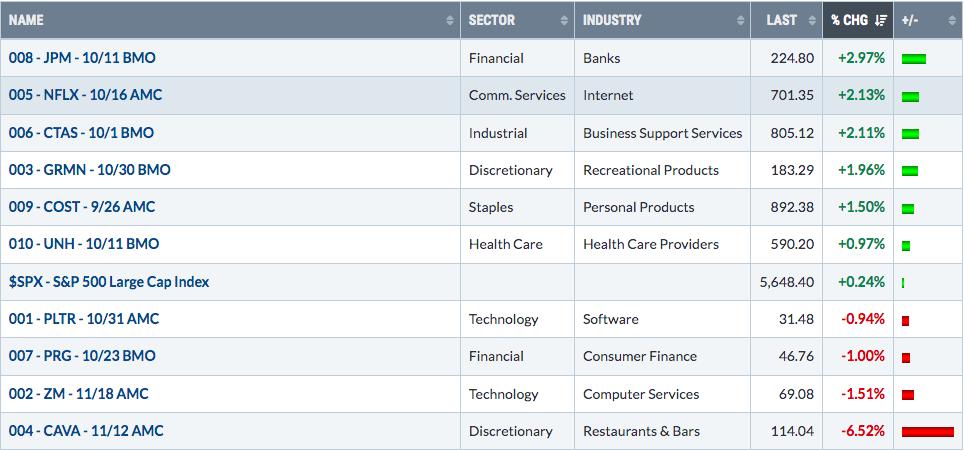The width and height of the screenshot is (964, 451).
Task: Open the 002 - ZM - 11/18 AMC link
Action: click(x=79, y=394)
